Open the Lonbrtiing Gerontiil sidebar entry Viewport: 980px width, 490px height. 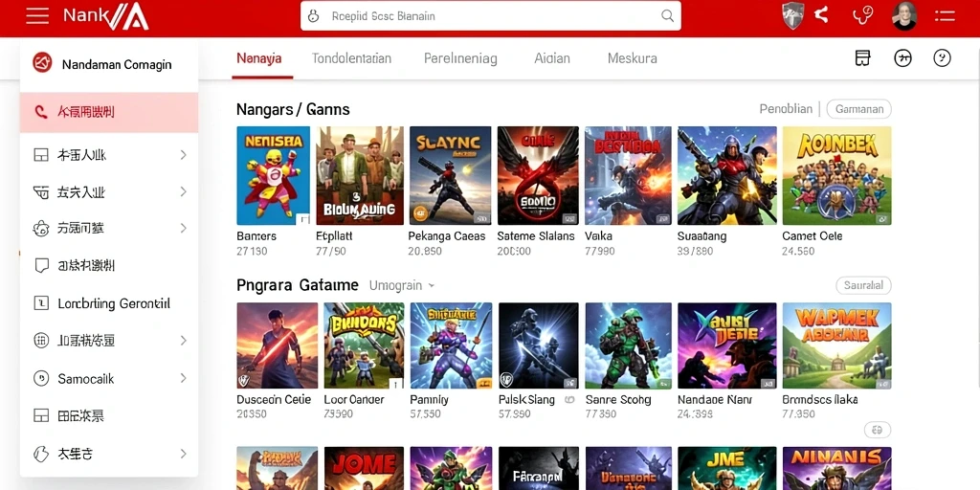point(109,303)
